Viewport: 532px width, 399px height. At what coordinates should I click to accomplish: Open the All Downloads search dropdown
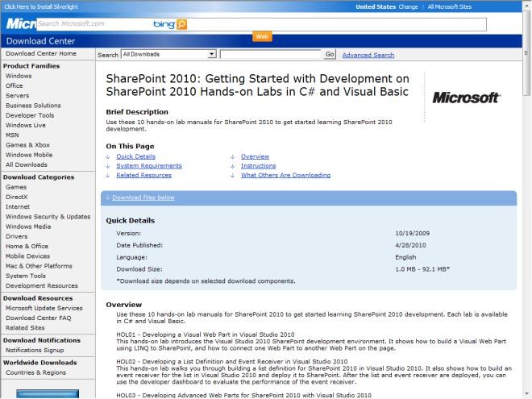169,54
